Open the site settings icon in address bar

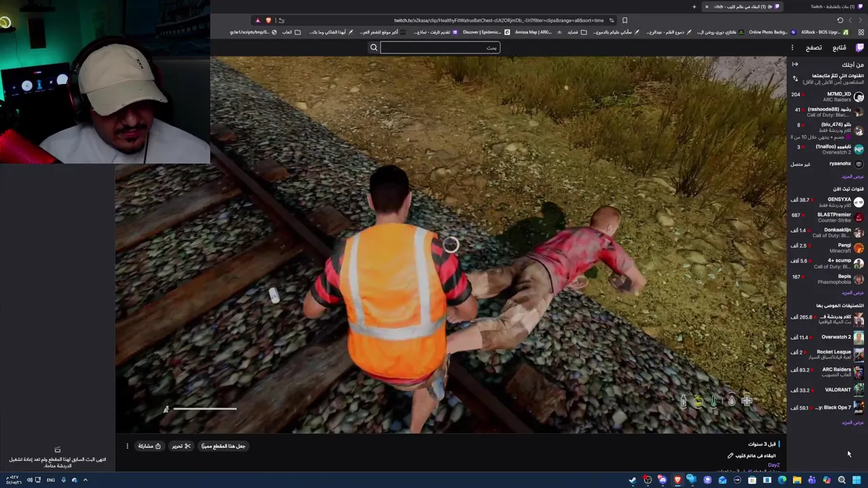[x=611, y=20]
